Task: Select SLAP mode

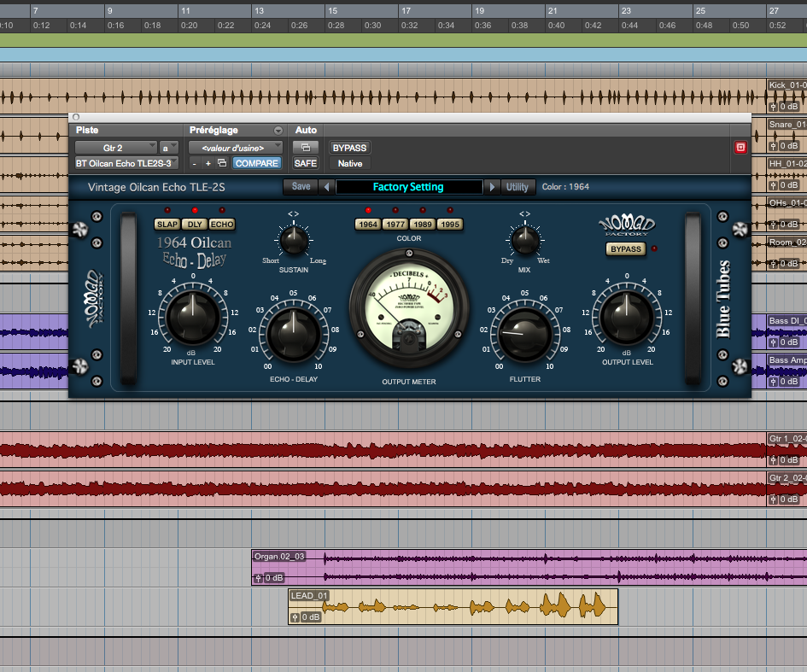Action: tap(167, 225)
